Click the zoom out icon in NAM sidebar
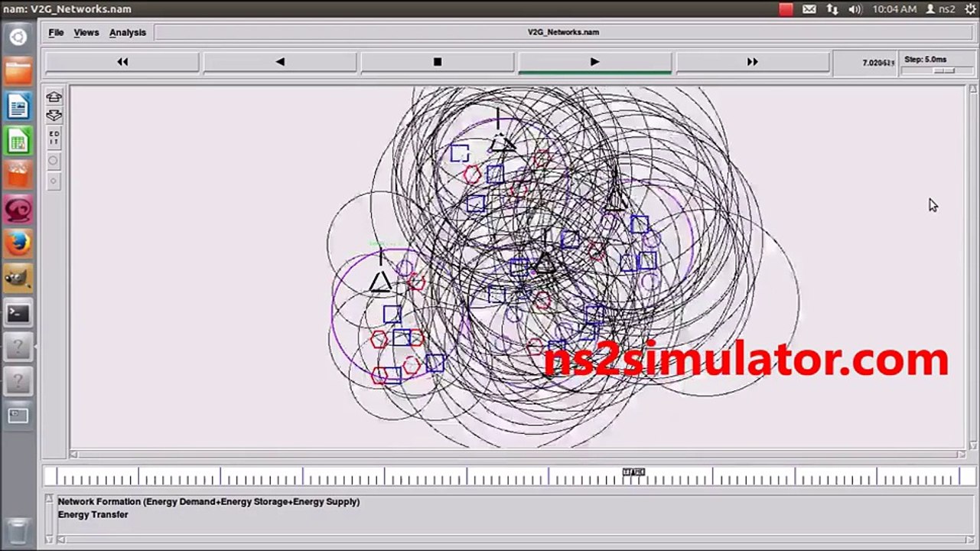The width and height of the screenshot is (980, 551). click(54, 116)
